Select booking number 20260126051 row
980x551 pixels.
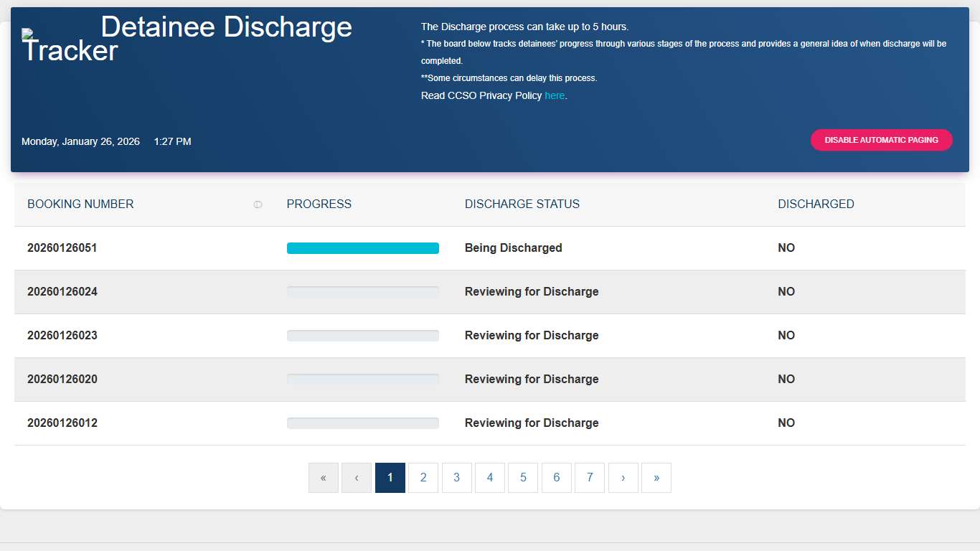tap(62, 248)
